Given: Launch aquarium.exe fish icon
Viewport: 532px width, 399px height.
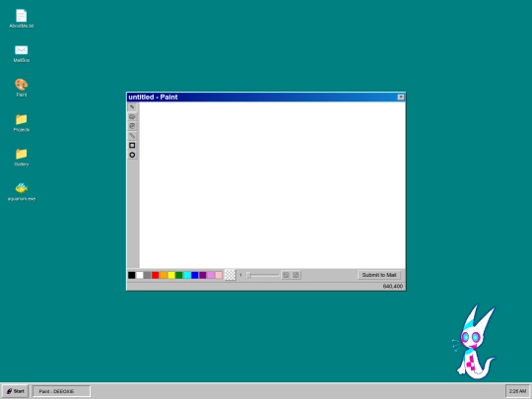Looking at the screenshot, I should pyautogui.click(x=22, y=192).
